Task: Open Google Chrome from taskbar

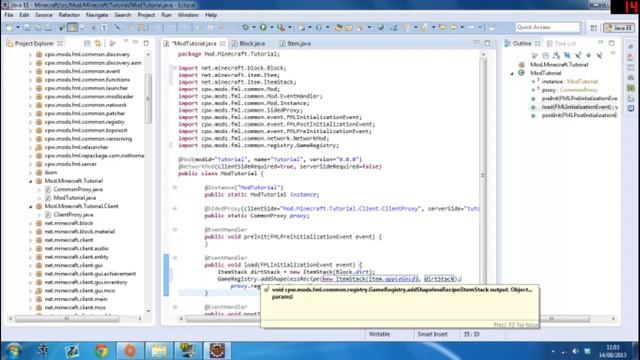Action: click(101, 351)
